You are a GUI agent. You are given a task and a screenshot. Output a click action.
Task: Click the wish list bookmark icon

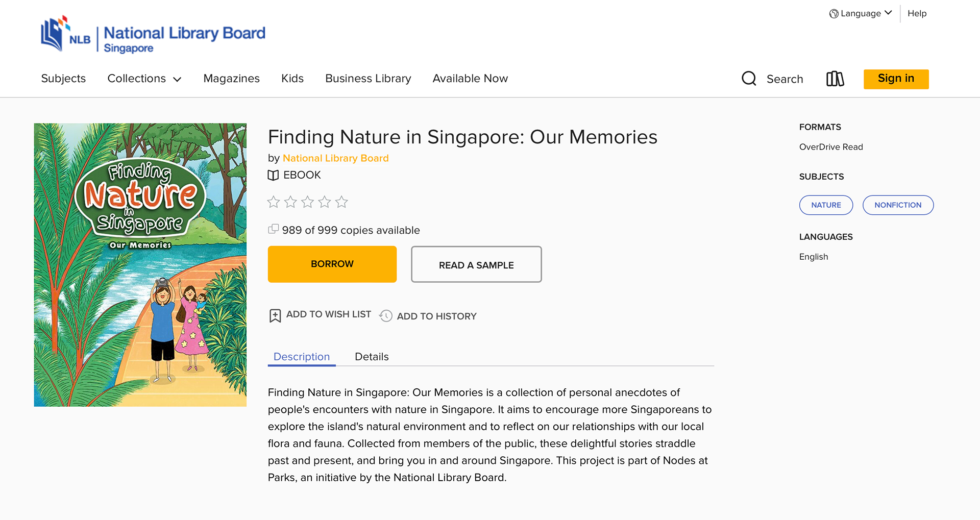pos(275,316)
